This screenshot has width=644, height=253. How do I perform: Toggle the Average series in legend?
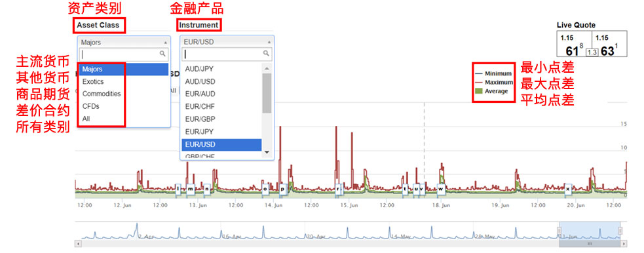(x=491, y=91)
